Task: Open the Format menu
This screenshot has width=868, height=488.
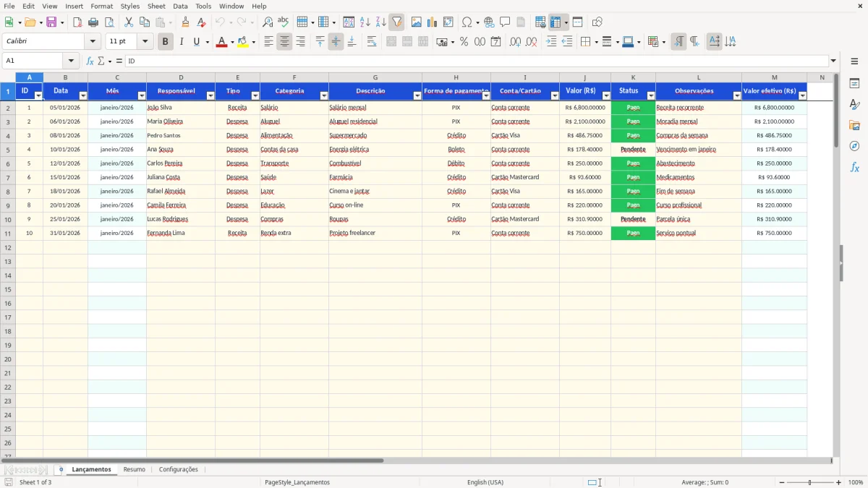Action: tap(101, 6)
